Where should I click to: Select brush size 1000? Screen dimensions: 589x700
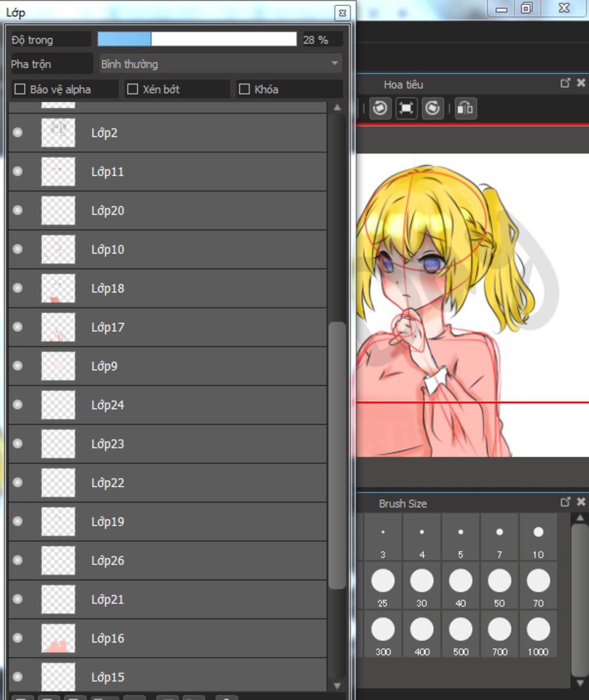538,635
